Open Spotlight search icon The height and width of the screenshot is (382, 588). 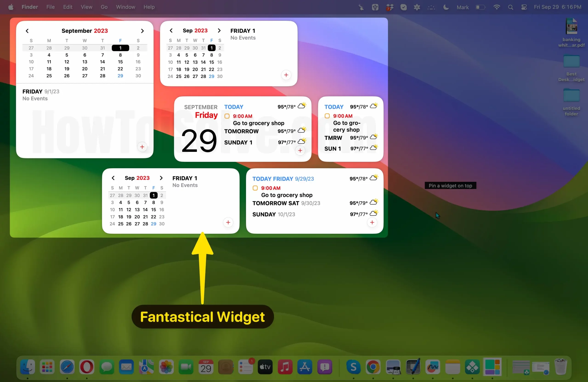pyautogui.click(x=510, y=7)
